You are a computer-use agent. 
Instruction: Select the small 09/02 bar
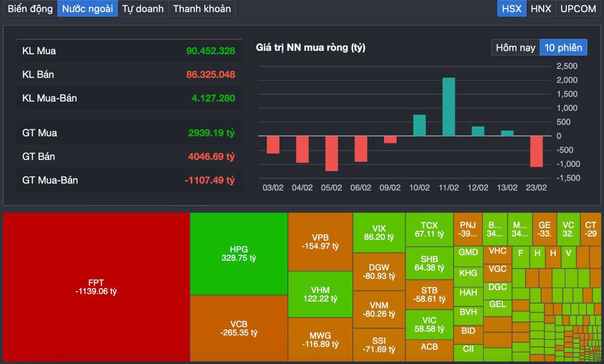(390, 139)
